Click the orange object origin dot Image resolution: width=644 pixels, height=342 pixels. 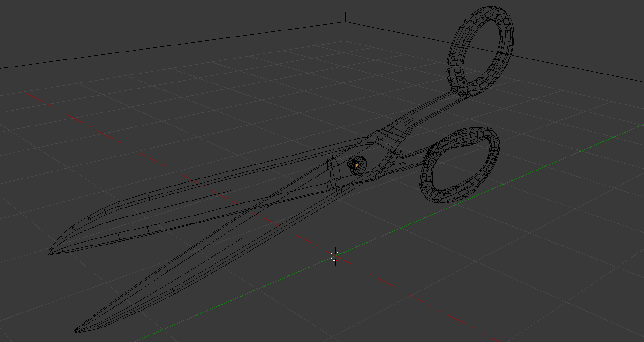tap(357, 165)
